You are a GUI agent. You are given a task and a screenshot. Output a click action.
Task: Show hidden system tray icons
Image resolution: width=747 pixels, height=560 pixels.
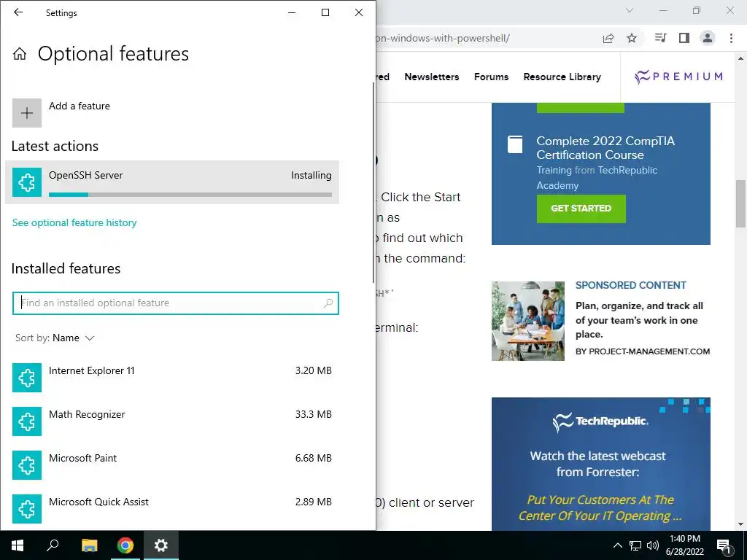pyautogui.click(x=617, y=545)
